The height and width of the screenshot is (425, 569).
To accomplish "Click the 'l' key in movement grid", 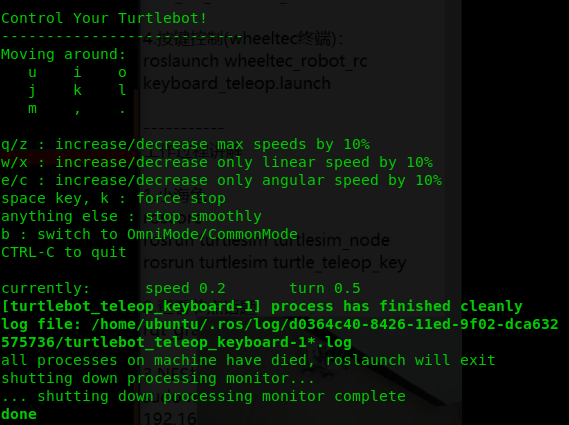I will 122,90.
